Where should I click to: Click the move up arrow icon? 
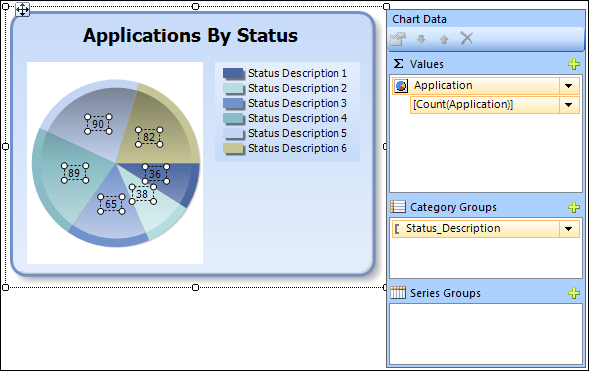point(444,39)
